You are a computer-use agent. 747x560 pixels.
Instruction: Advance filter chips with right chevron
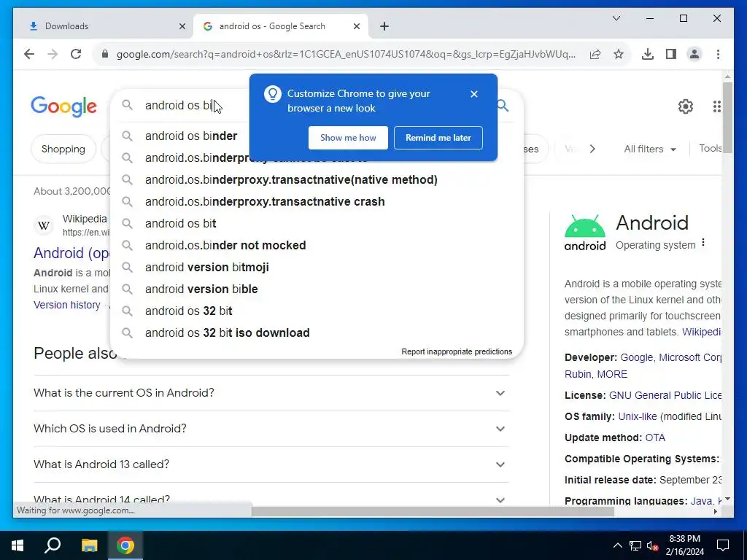[x=592, y=149]
